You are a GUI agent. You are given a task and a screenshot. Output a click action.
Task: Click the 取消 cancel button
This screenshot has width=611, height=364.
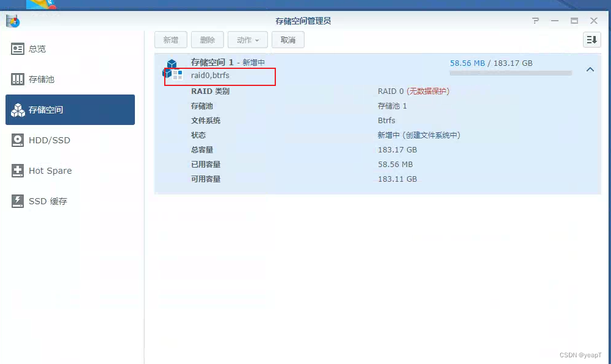(x=288, y=40)
